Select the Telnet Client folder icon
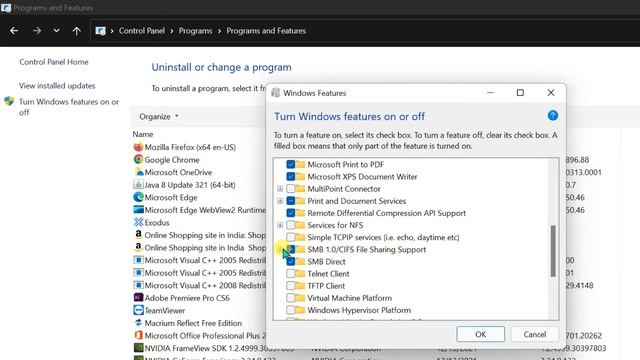 pos(300,273)
